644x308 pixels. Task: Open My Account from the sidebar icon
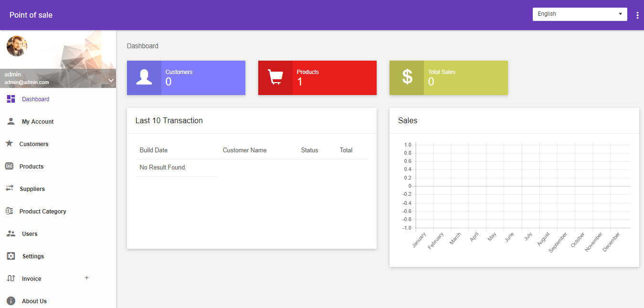point(11,121)
